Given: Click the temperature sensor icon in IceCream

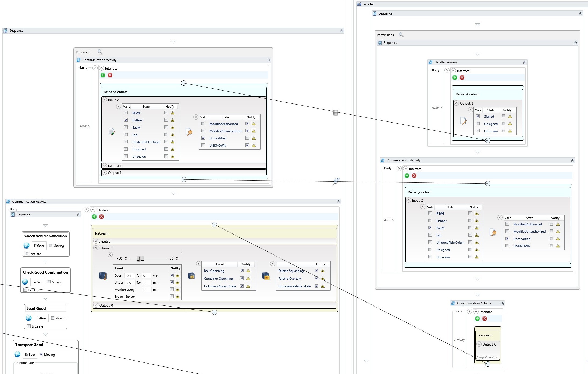Looking at the screenshot, I should tap(103, 276).
